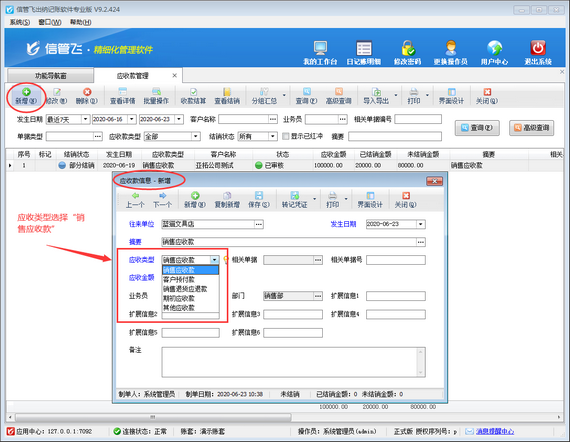The width and height of the screenshot is (570, 442).
Task: Click 打印 in the dialog toolbar
Action: point(332,200)
